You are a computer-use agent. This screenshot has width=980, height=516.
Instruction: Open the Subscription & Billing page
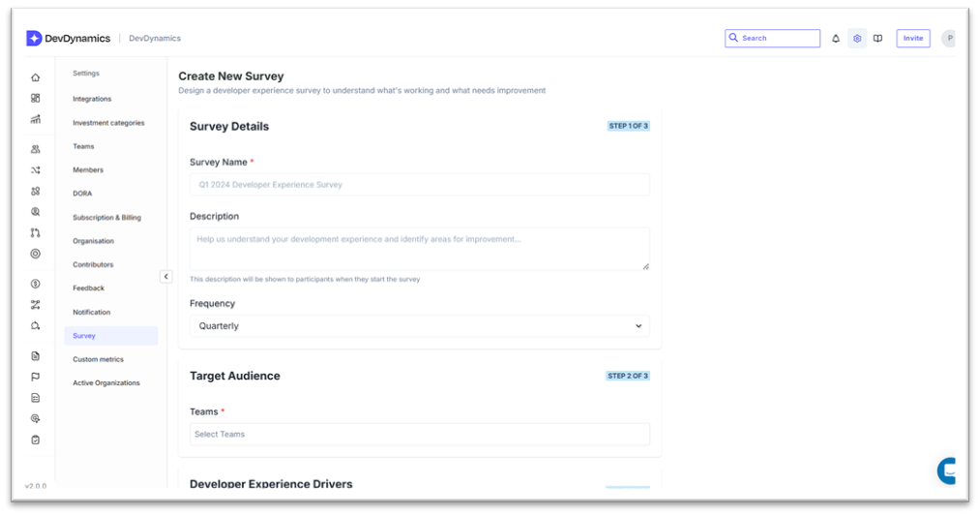pyautogui.click(x=106, y=218)
